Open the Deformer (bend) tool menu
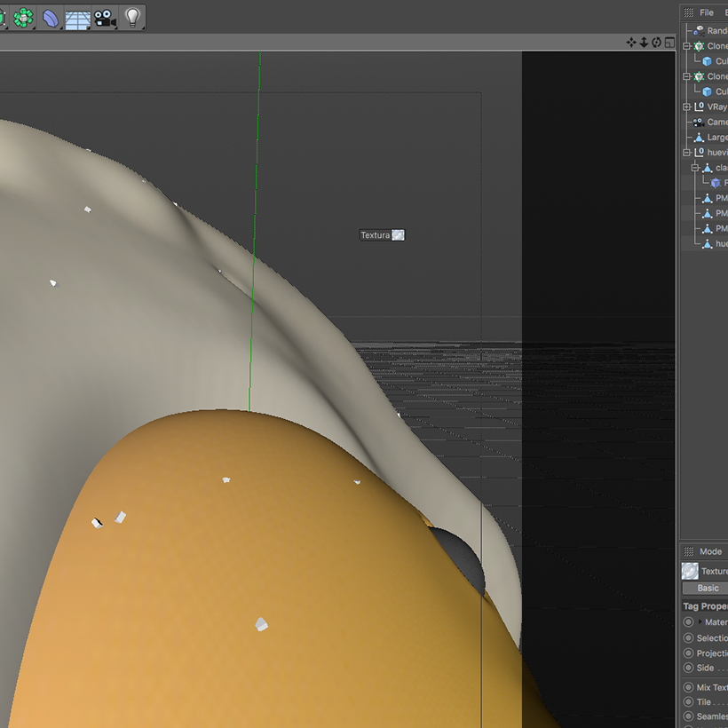The height and width of the screenshot is (728, 728). click(x=50, y=17)
